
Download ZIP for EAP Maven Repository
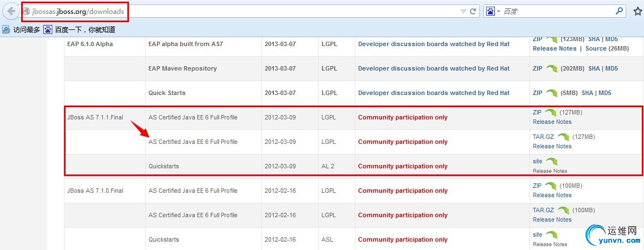[x=538, y=68]
